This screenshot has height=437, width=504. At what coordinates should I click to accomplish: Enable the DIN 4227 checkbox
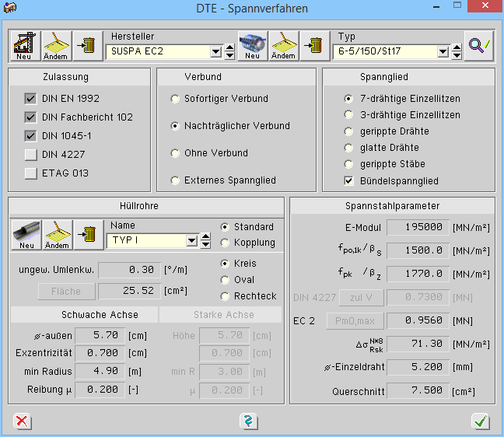pos(31,155)
